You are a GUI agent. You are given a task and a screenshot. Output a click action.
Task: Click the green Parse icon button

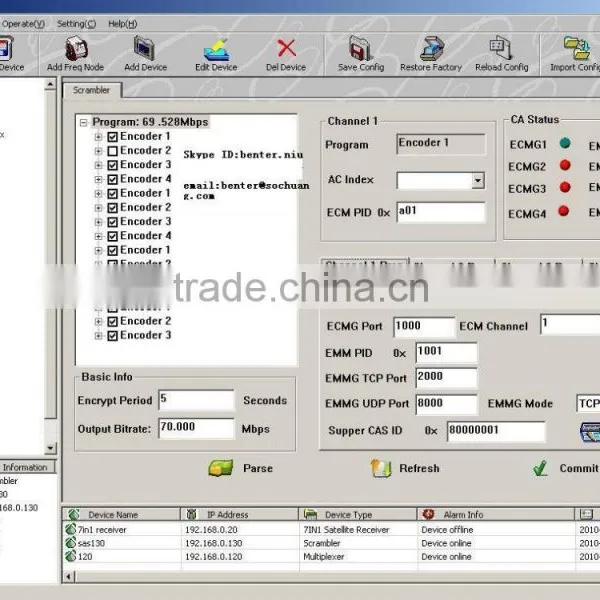(221, 468)
